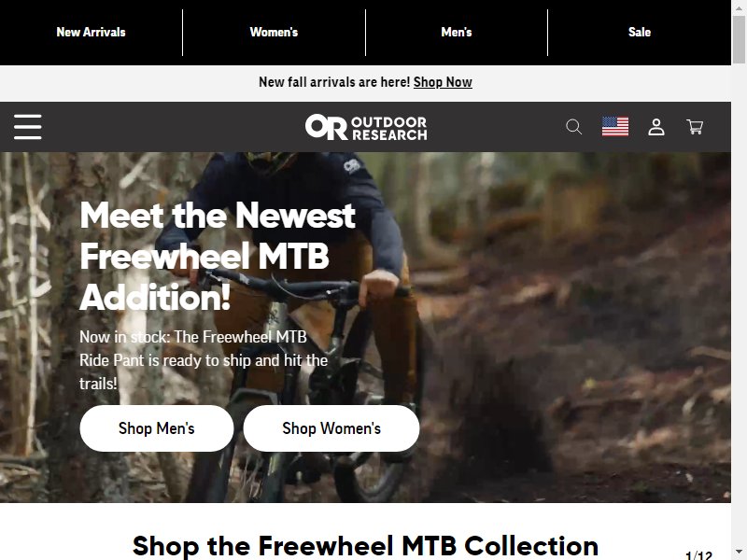Click the search magnifier icon
Viewport: 747px width, 560px height.
[x=573, y=127]
